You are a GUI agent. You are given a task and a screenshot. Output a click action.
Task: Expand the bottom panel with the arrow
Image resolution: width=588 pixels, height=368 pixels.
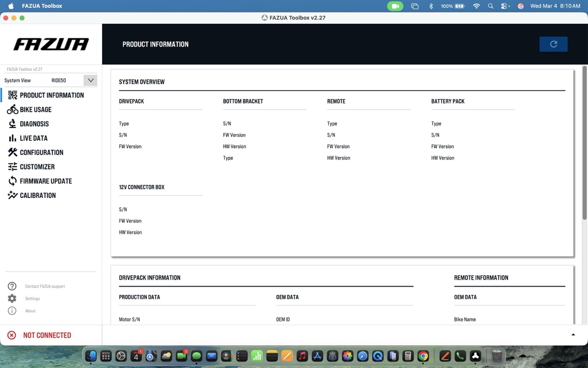point(573,334)
